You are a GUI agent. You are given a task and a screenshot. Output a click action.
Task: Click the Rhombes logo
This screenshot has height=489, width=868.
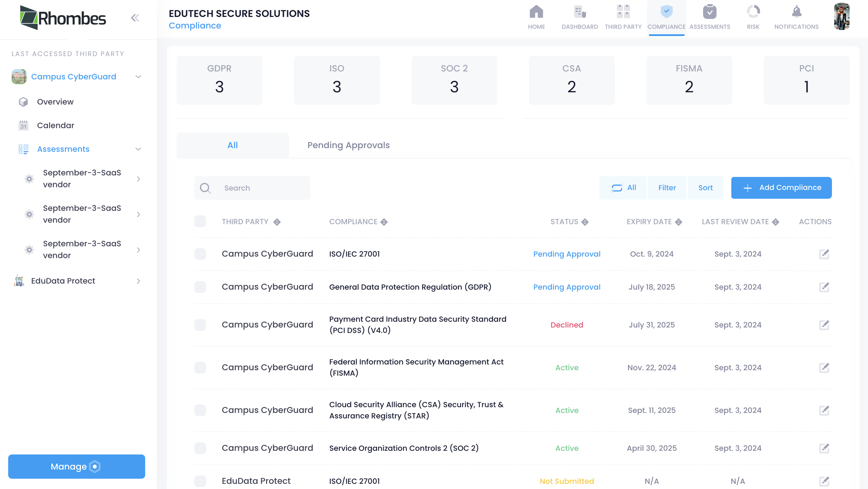tap(63, 18)
